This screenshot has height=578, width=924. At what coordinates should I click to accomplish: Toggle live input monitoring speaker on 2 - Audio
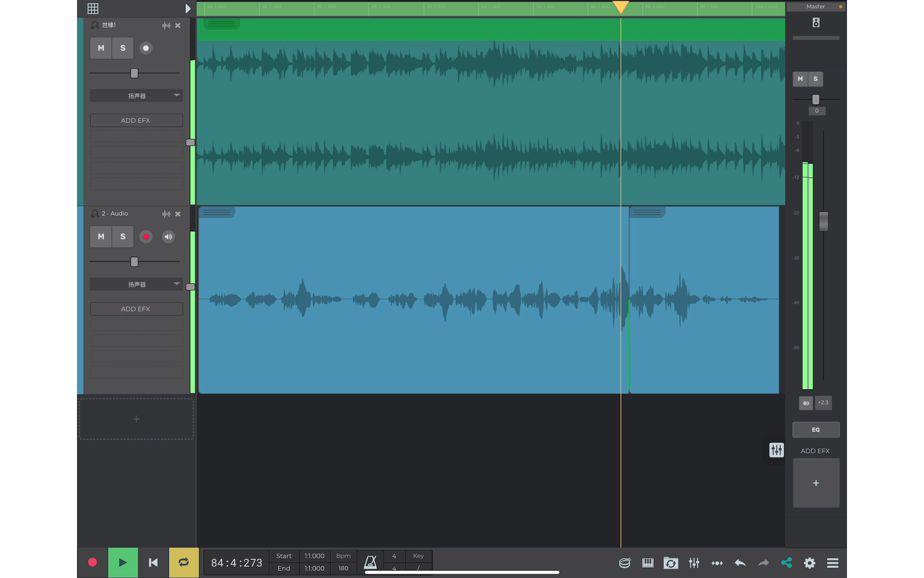168,237
